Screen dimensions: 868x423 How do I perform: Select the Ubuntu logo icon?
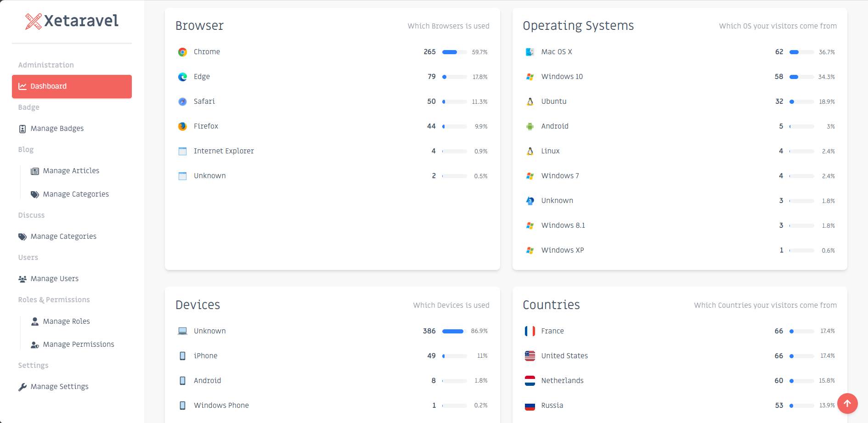[x=530, y=101]
